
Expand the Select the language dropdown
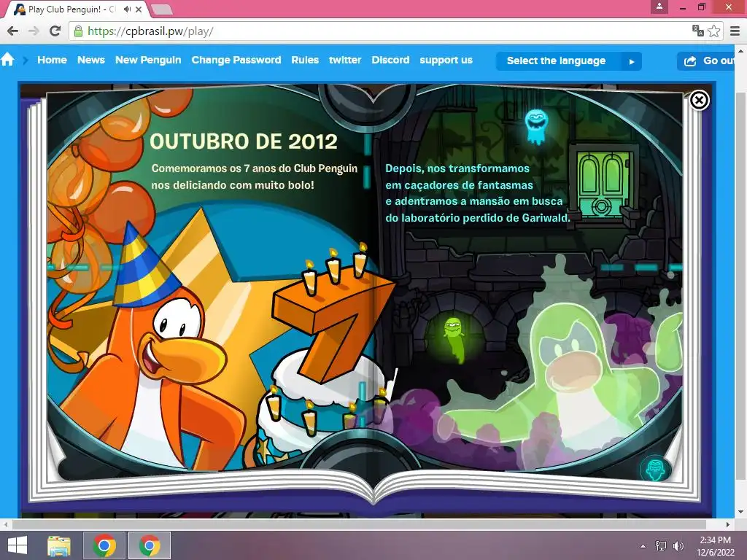click(569, 61)
